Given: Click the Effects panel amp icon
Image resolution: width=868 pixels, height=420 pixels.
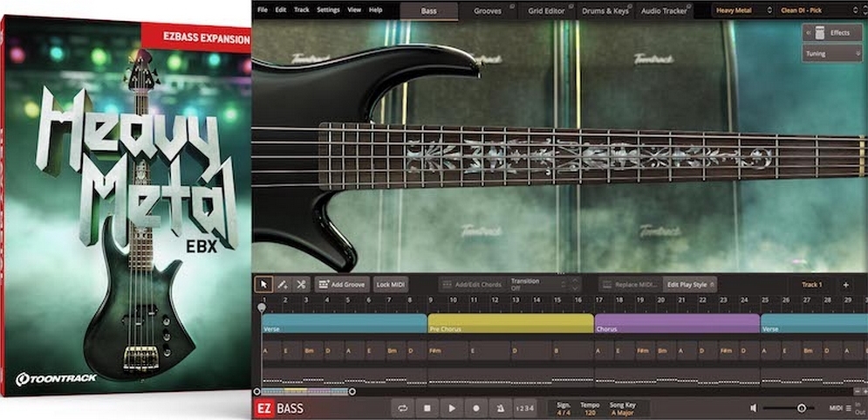Looking at the screenshot, I should click(820, 32).
